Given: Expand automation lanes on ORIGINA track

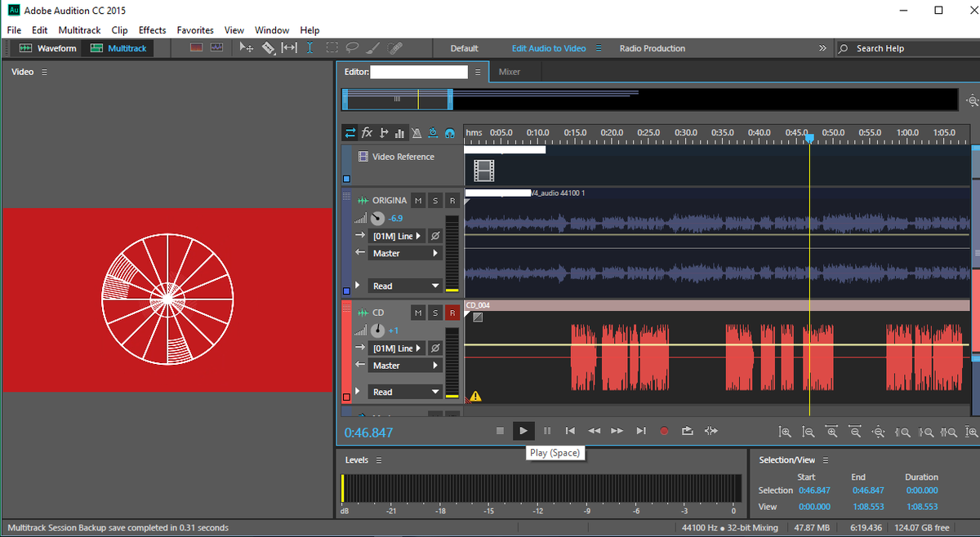Looking at the screenshot, I should pos(358,285).
